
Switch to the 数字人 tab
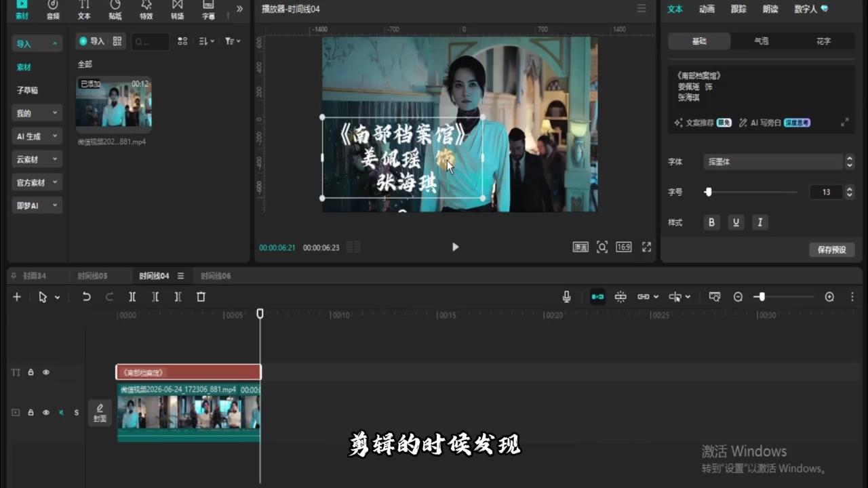tap(811, 9)
